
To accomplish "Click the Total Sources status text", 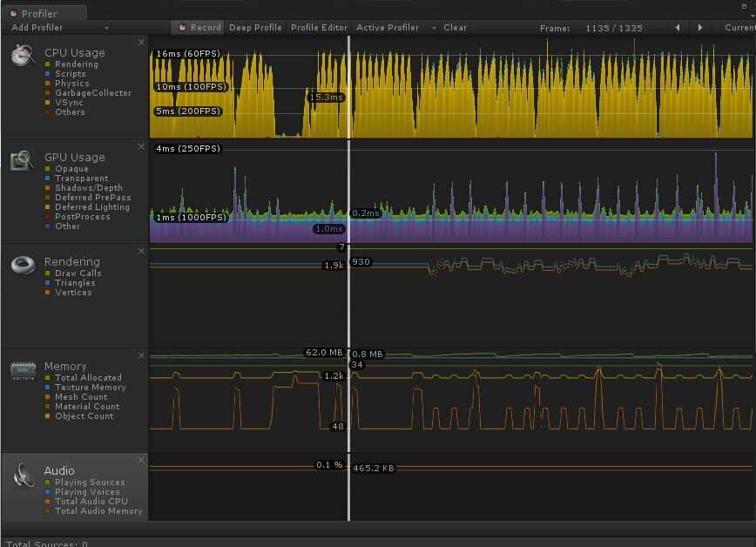I will (x=46, y=544).
